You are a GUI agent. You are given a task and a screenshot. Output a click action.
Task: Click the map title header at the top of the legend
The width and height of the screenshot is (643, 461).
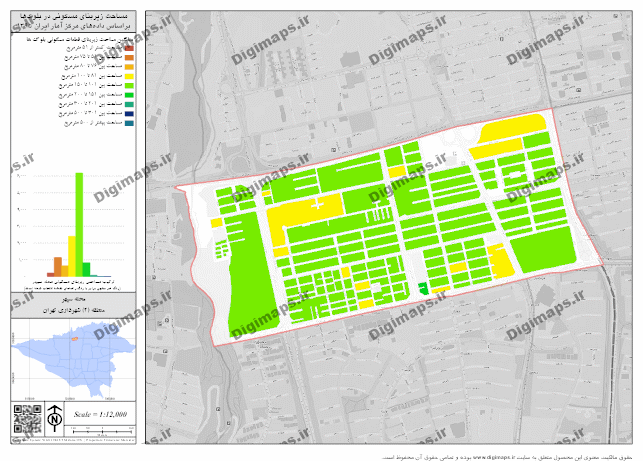tap(73, 21)
